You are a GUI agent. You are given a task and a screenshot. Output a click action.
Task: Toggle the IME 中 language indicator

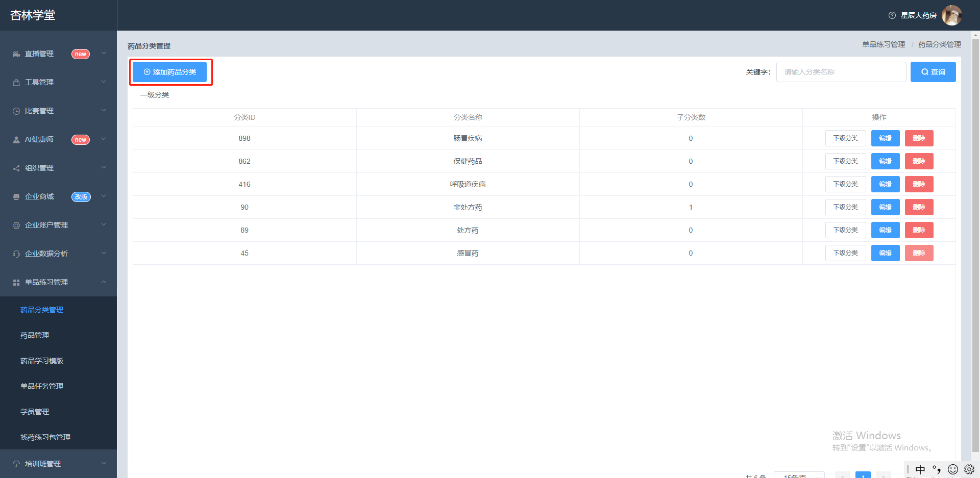coord(920,470)
